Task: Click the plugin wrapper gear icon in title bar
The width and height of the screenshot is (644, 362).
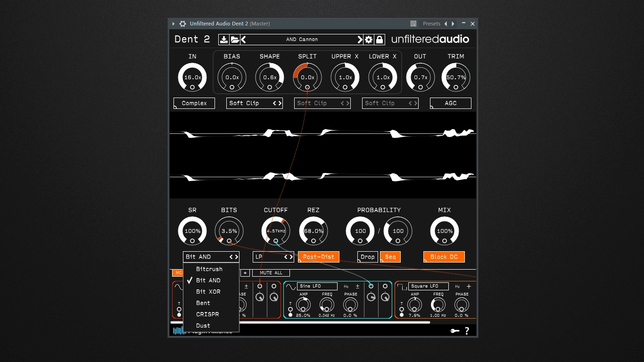Action: [x=182, y=24]
